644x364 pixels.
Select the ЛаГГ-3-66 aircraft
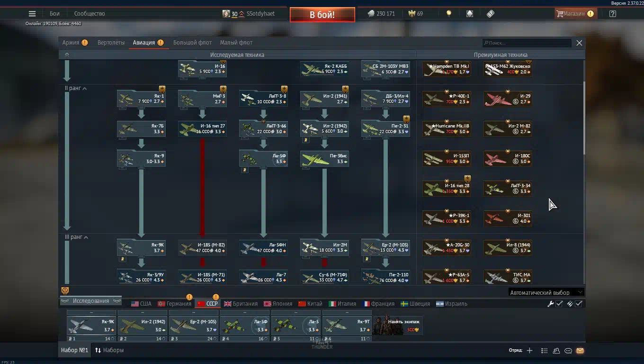pyautogui.click(x=263, y=128)
